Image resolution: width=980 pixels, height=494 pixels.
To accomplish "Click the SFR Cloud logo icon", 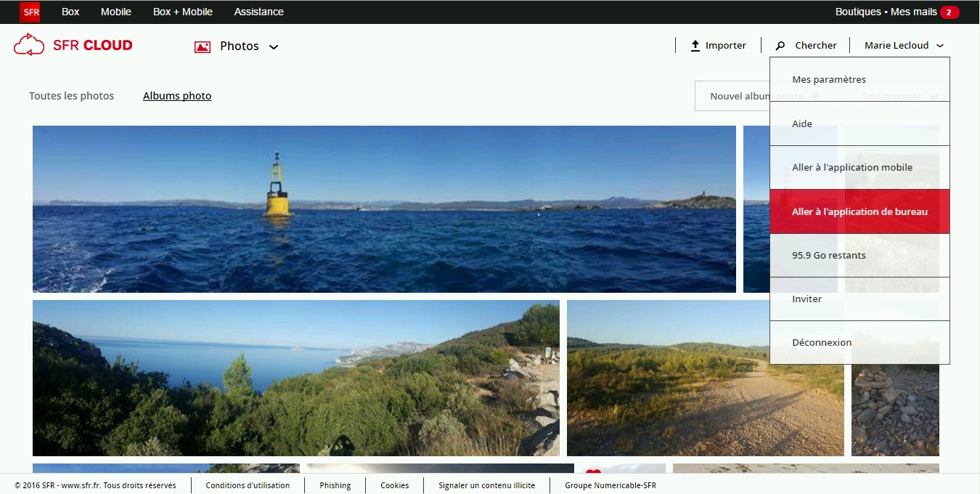I will coord(29,45).
